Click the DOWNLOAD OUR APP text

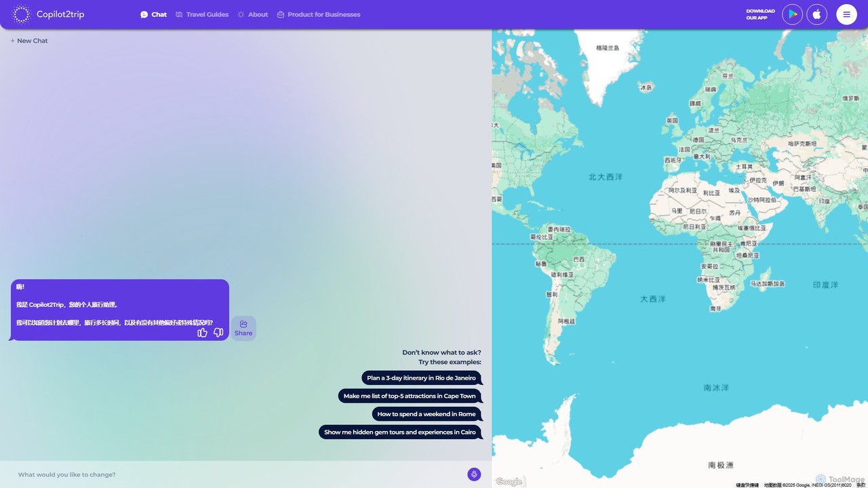[x=760, y=14]
